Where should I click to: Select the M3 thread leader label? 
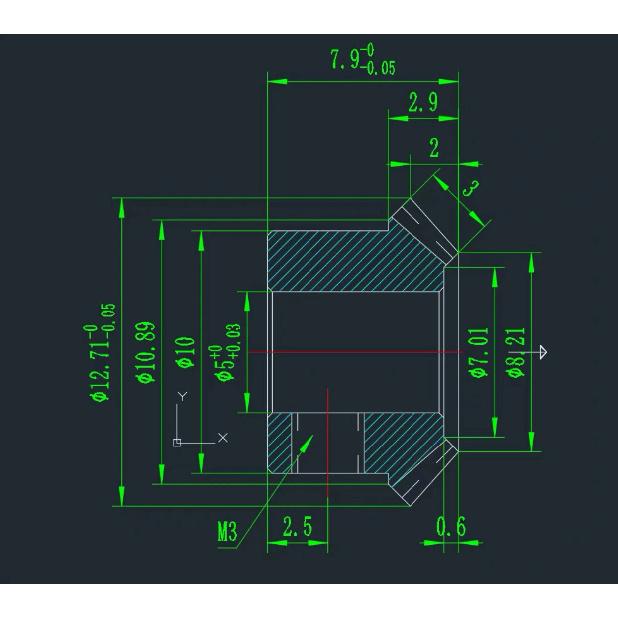227,531
